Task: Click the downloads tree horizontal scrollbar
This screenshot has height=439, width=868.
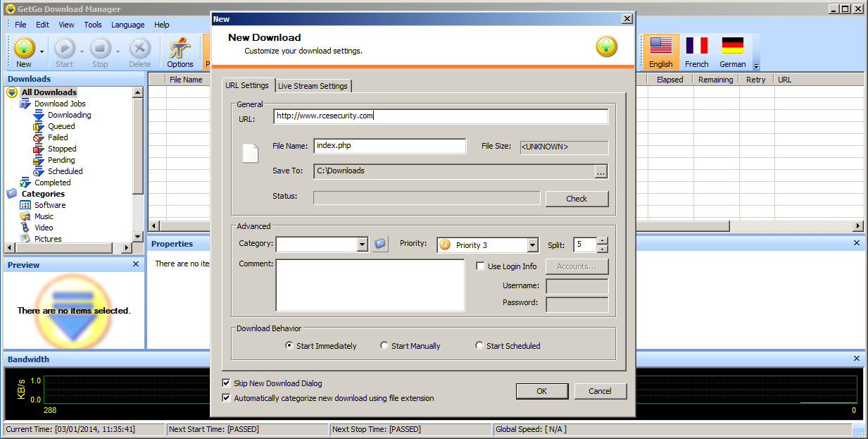Action: [68, 248]
